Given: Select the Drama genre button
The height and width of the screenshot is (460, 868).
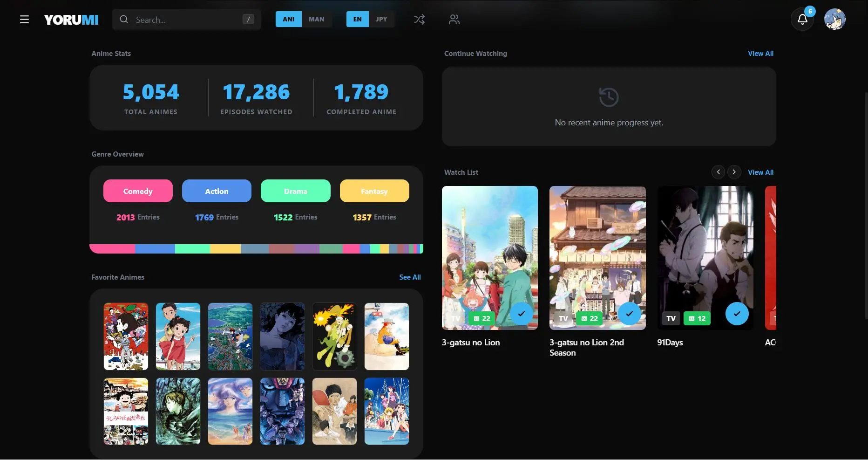Looking at the screenshot, I should coord(296,191).
